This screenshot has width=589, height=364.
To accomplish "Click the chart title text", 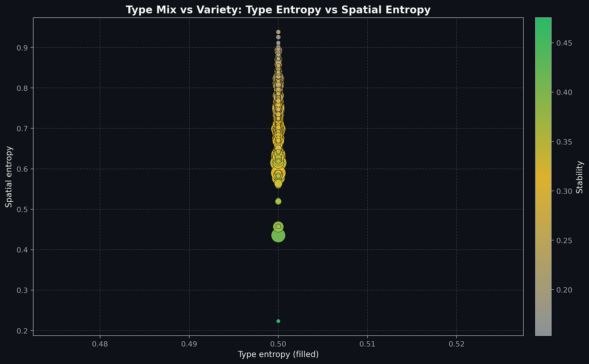I will (278, 10).
